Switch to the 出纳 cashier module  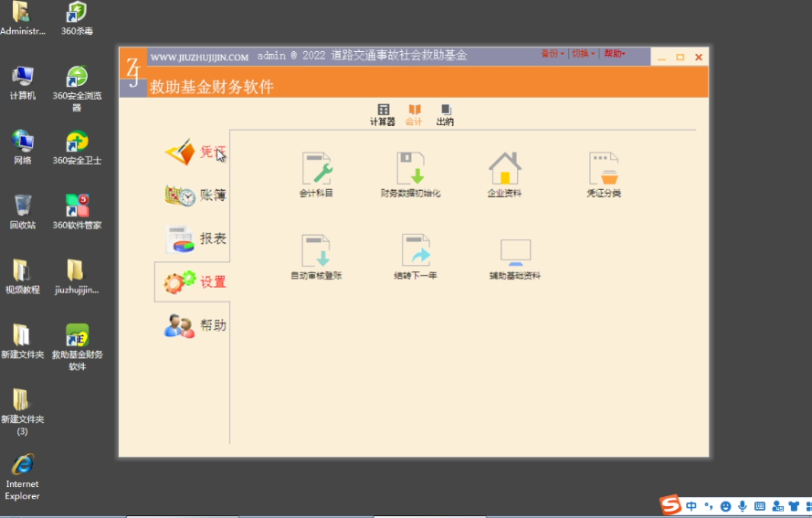coord(445,114)
